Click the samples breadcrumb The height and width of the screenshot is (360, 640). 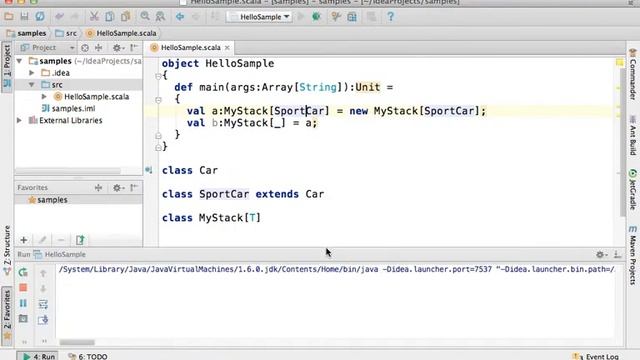pyautogui.click(x=27, y=33)
